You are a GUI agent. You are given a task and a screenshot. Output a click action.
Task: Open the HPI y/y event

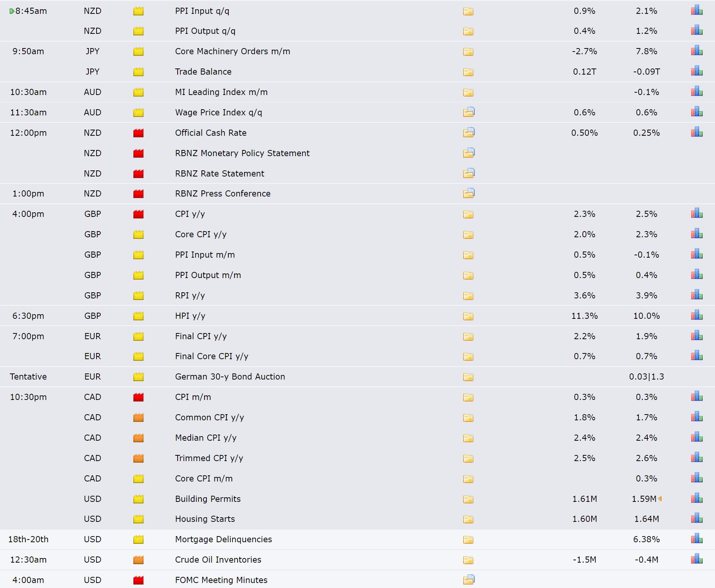(x=190, y=316)
